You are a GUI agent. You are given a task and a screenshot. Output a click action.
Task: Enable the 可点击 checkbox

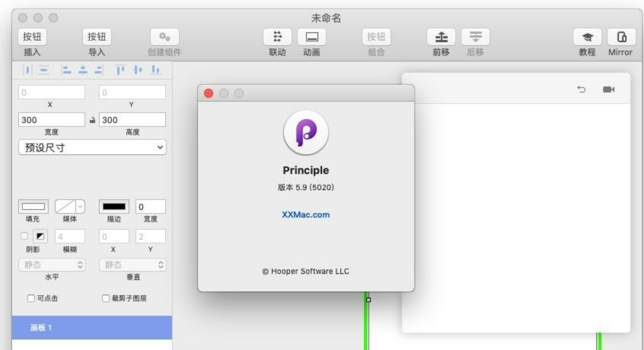click(x=31, y=298)
